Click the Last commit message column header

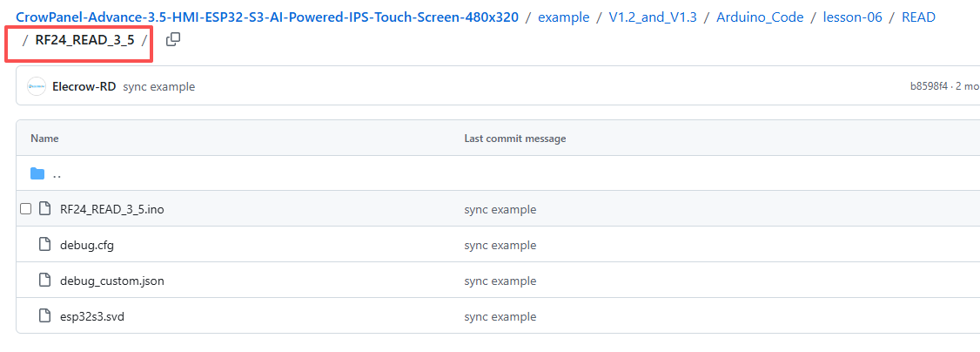coord(515,139)
